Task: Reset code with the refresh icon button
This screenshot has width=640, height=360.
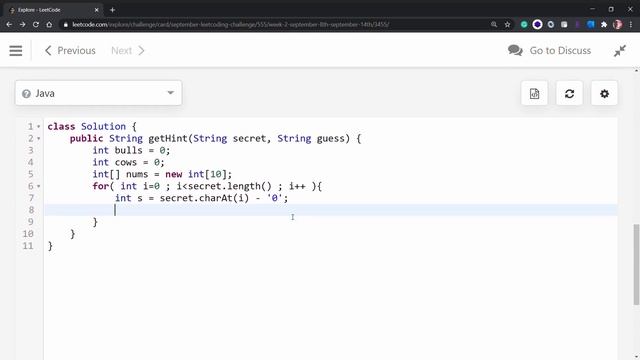Action: point(569,93)
